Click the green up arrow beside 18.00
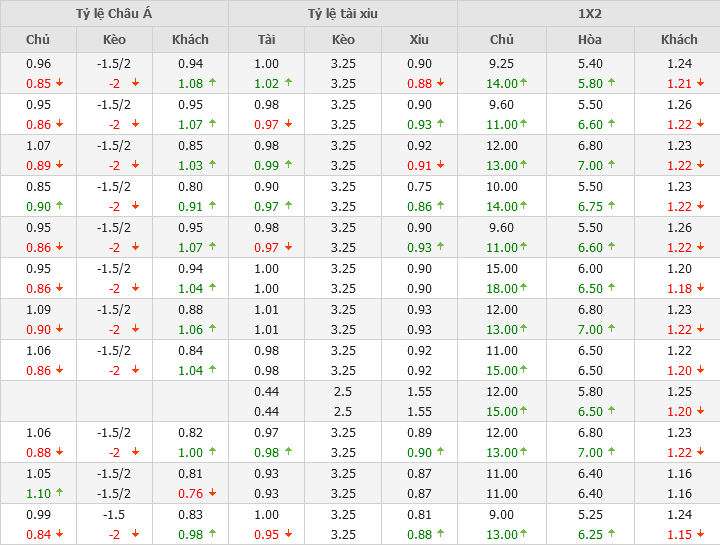This screenshot has height=545, width=720. tap(524, 288)
